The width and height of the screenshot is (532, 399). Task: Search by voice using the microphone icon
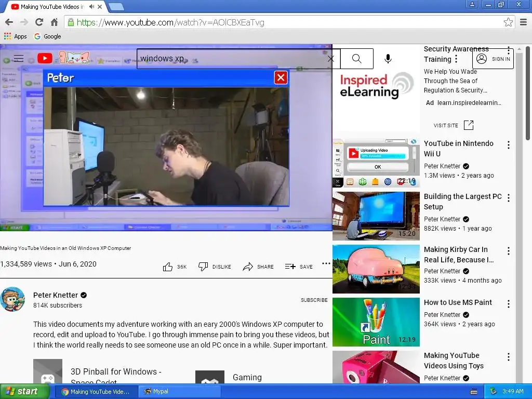click(388, 59)
